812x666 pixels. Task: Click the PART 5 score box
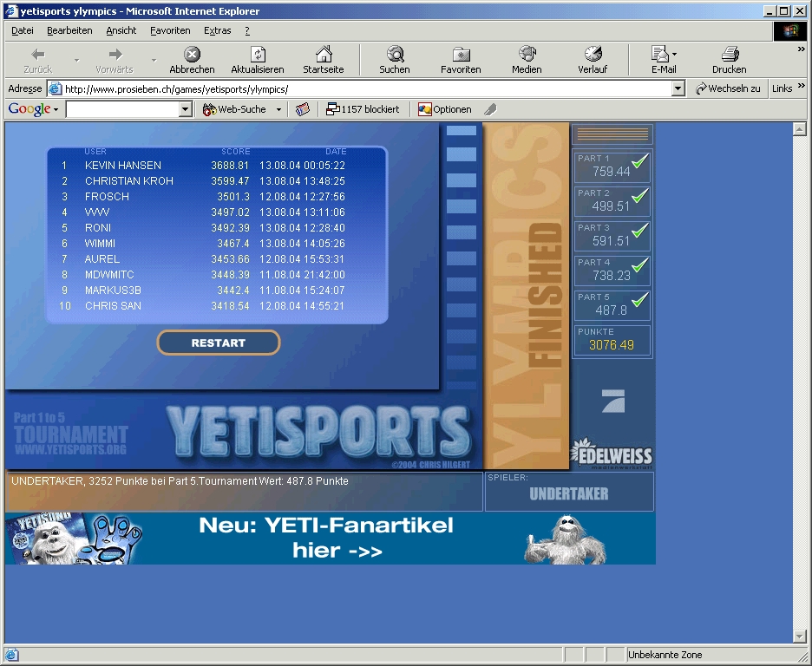612,304
